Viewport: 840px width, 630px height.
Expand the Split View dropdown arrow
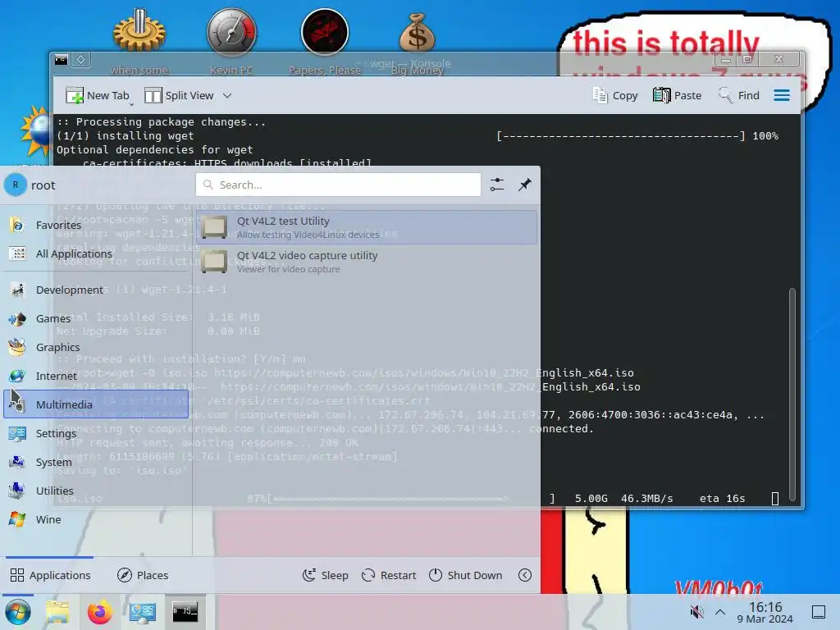click(227, 95)
